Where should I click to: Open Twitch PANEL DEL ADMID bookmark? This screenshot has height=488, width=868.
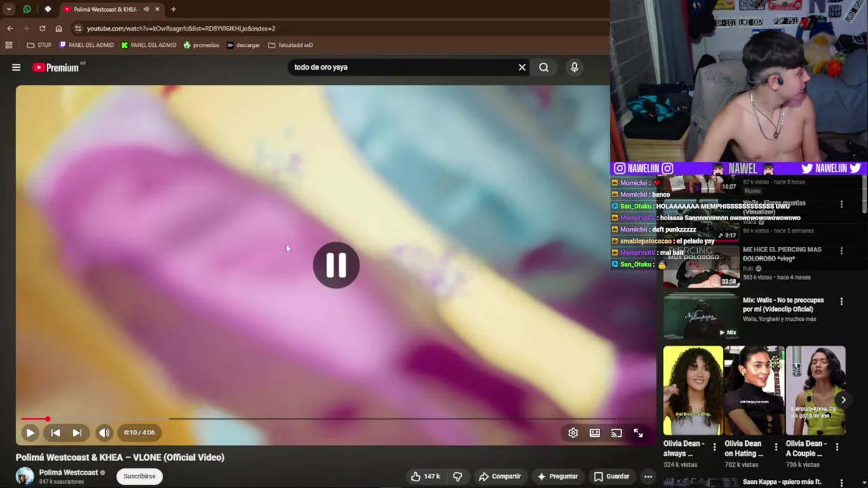point(87,45)
